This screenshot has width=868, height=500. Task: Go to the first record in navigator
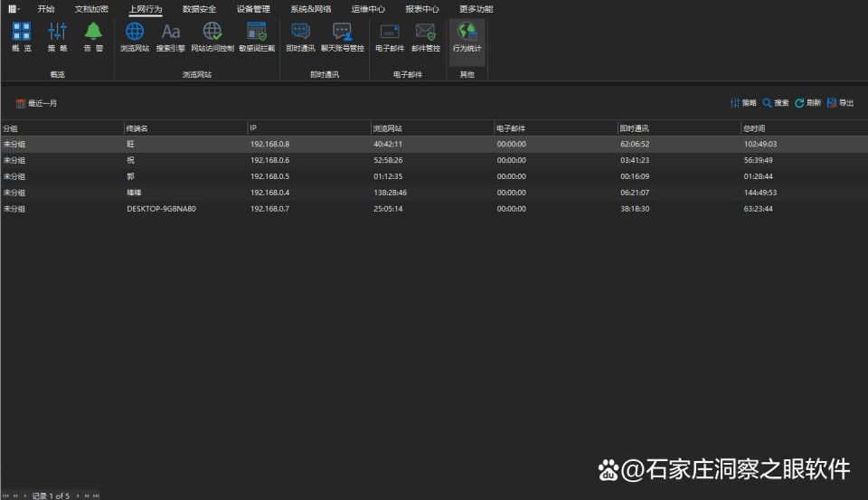tap(6, 495)
